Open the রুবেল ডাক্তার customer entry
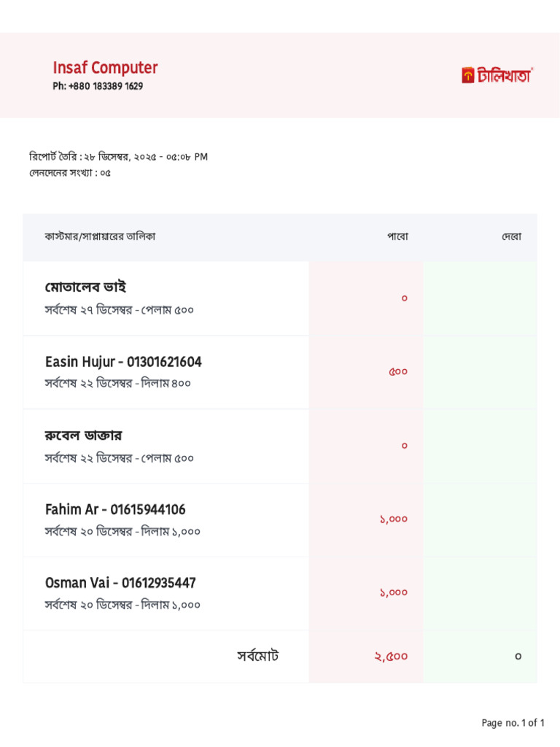This screenshot has width=560, height=747. coord(83,436)
